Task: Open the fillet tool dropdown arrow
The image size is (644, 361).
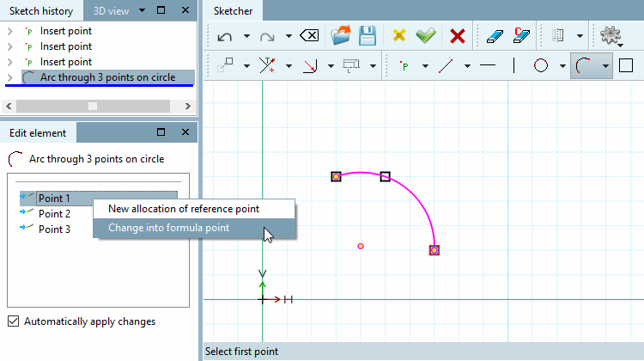Action: pyautogui.click(x=331, y=66)
